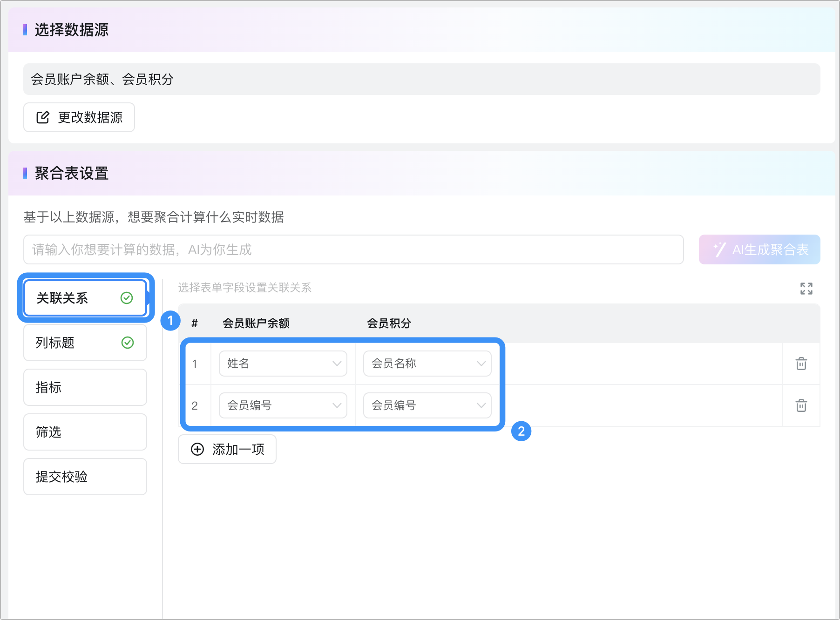
Task: Delete the row 1 association with trash icon
Action: 801,364
